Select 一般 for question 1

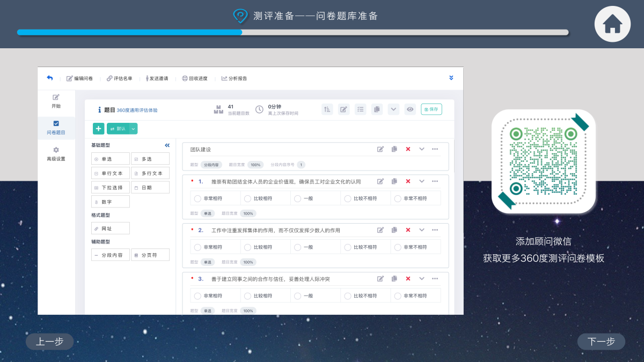tap(298, 198)
